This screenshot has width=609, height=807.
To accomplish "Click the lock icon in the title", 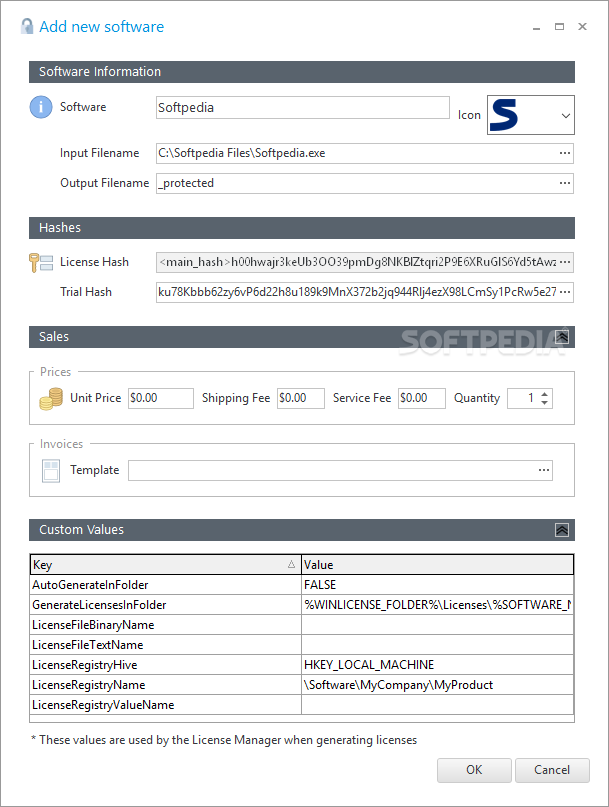I will pos(27,26).
